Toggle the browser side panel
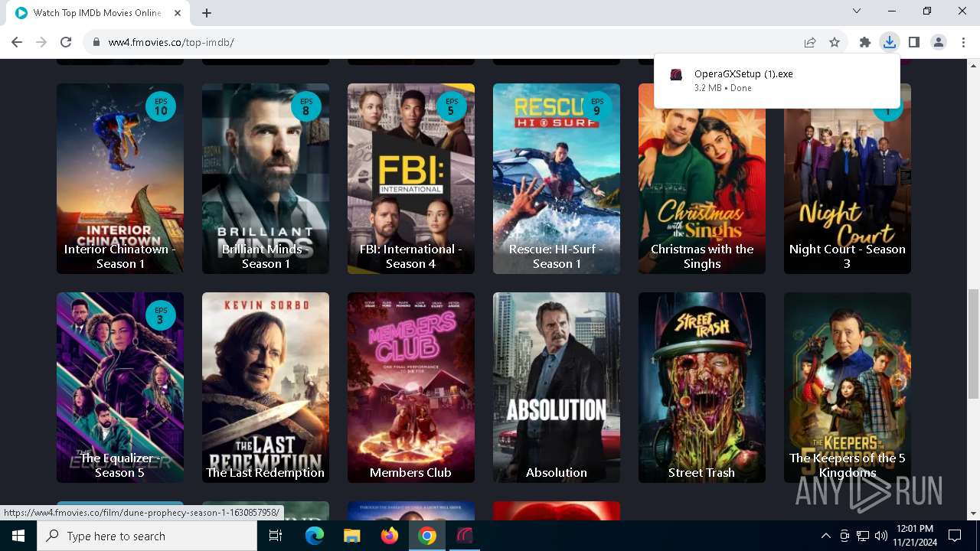 (913, 42)
